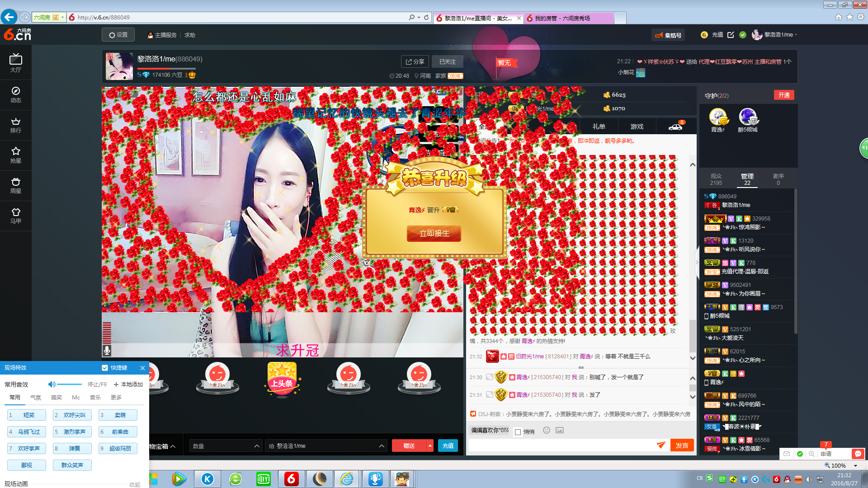Image resolution: width=868 pixels, height=488 pixels.
Task: Click the 上头条 headline gift icon
Action: pyautogui.click(x=282, y=380)
